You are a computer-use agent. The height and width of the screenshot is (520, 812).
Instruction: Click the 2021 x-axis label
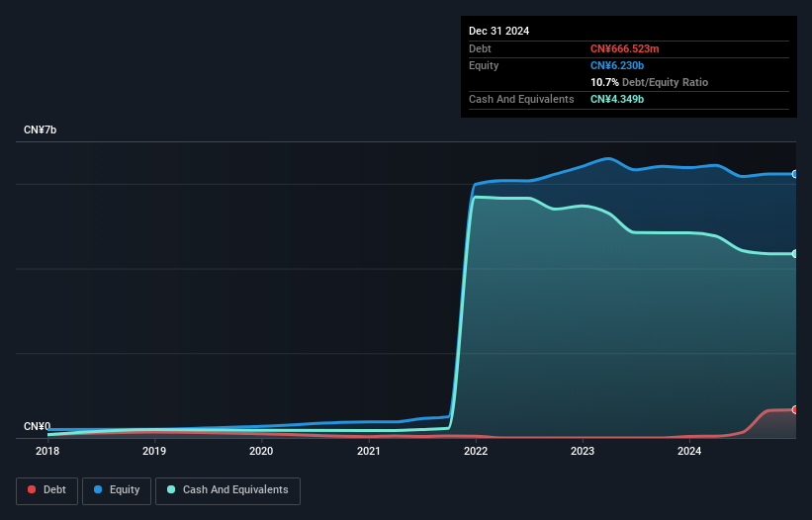click(x=369, y=451)
